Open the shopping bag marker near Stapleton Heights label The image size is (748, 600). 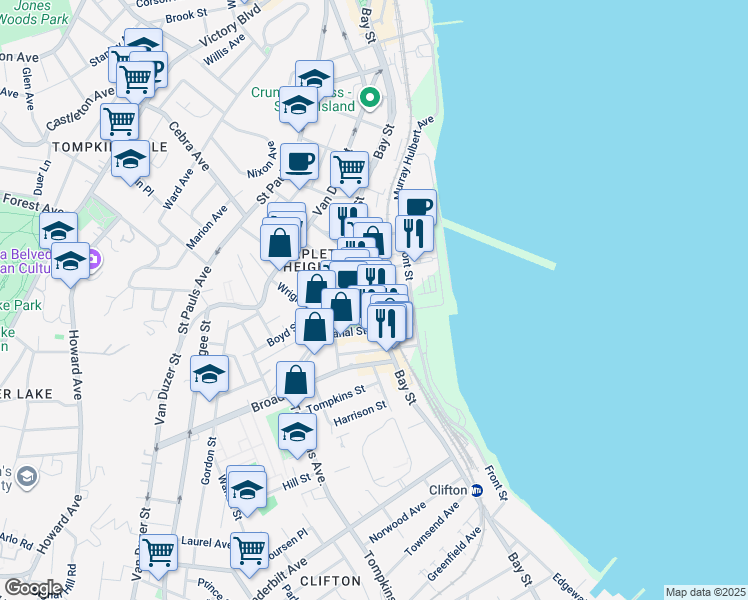tap(280, 243)
